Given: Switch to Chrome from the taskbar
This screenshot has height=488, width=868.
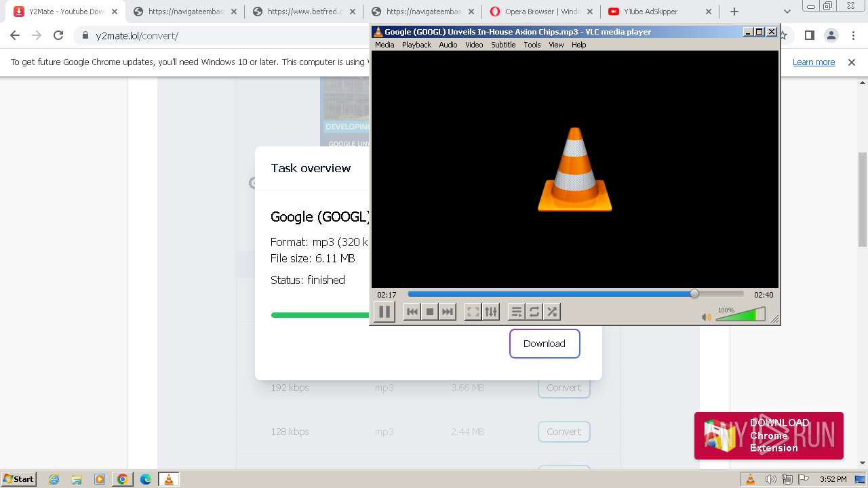Looking at the screenshot, I should pyautogui.click(x=123, y=479).
